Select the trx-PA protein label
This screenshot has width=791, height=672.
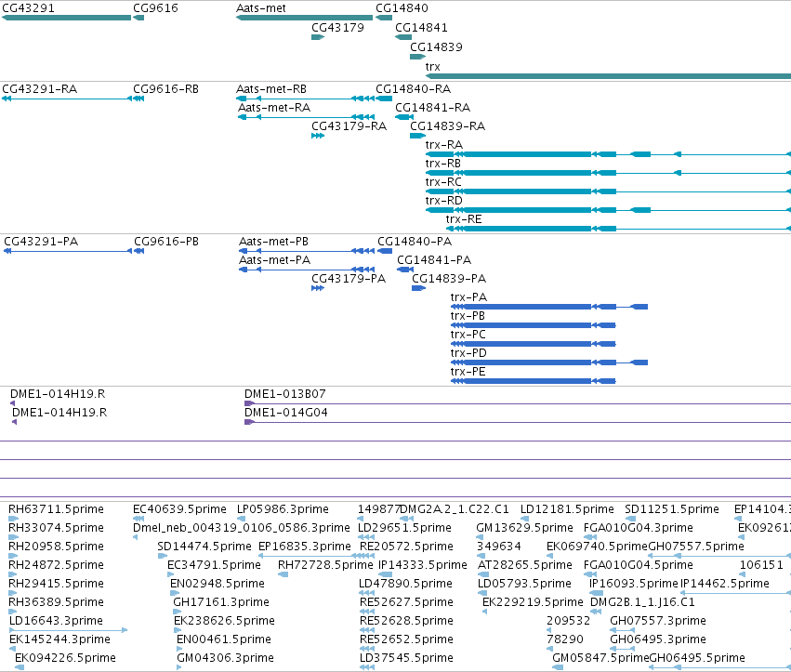coord(468,297)
